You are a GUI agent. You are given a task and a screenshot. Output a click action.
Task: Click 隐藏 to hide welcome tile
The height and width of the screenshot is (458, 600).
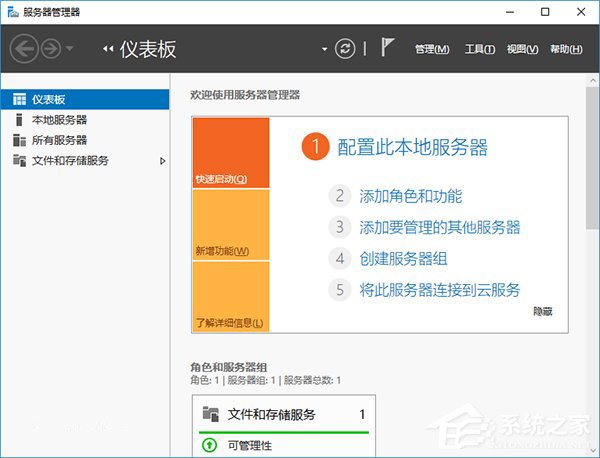[543, 311]
